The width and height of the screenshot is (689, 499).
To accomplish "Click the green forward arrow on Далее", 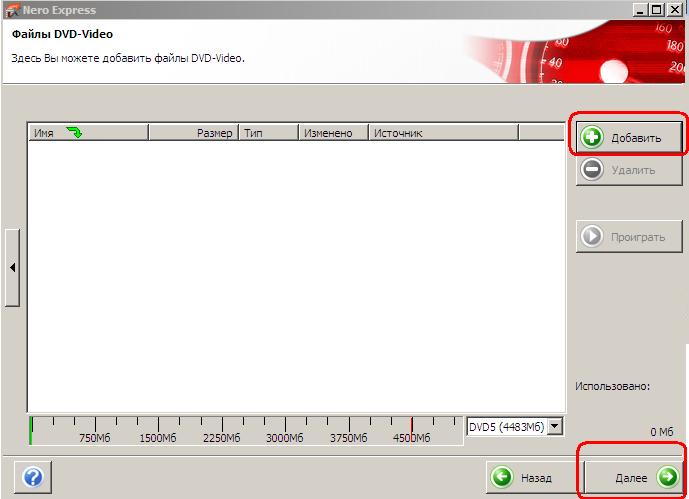I will [666, 477].
